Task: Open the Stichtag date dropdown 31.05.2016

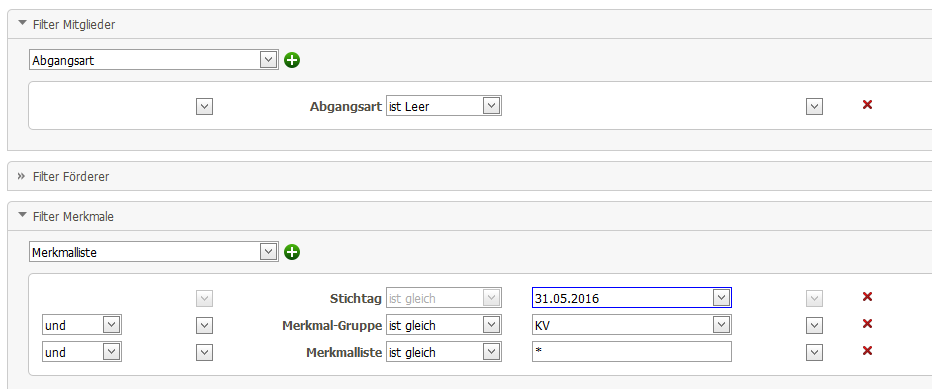Action: tap(631, 298)
